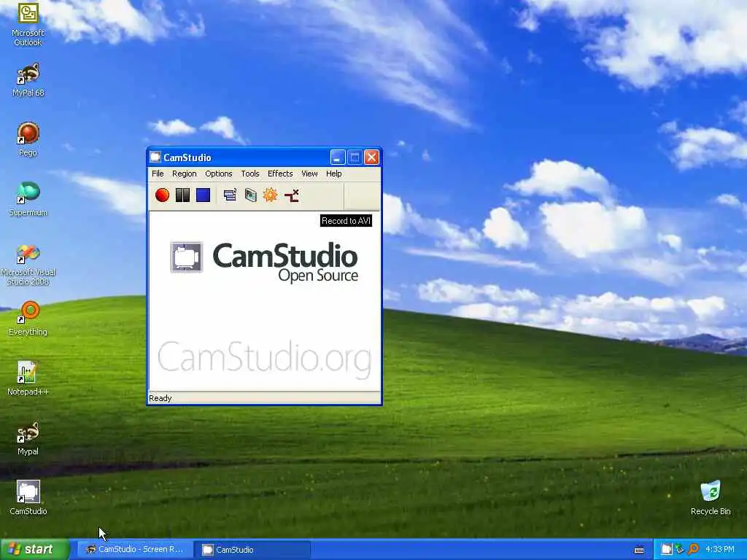Stop recording with the blue Stop button
Viewport: 747px width, 560px height.
click(x=203, y=195)
